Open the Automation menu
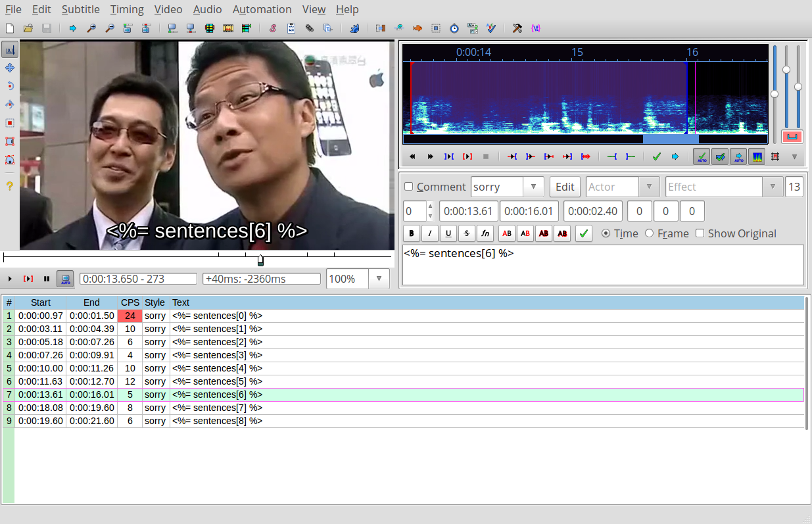 pos(262,9)
